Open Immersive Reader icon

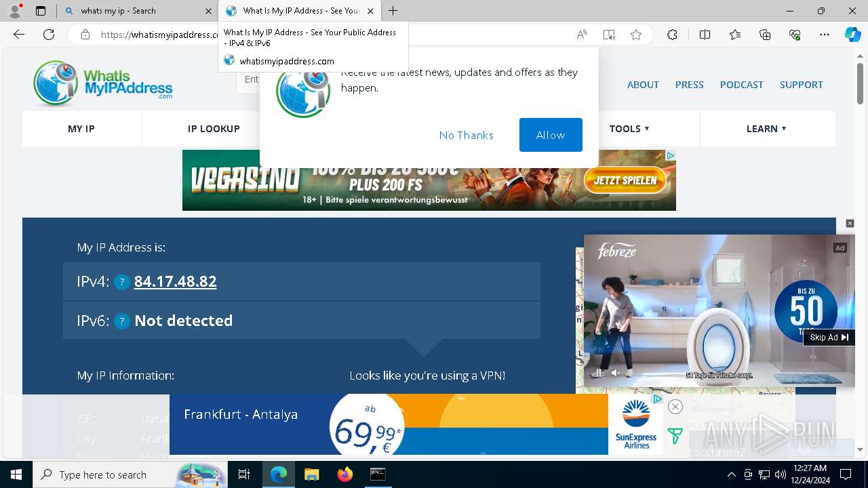pos(609,35)
